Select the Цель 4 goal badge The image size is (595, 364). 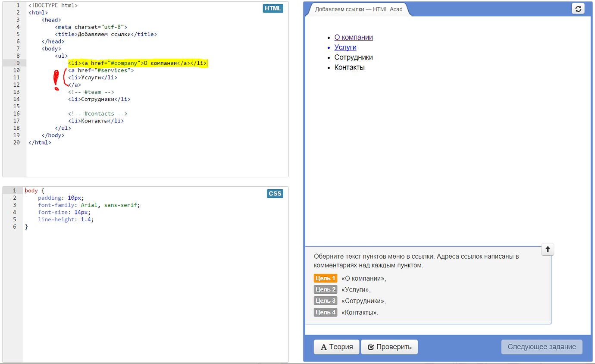(326, 312)
